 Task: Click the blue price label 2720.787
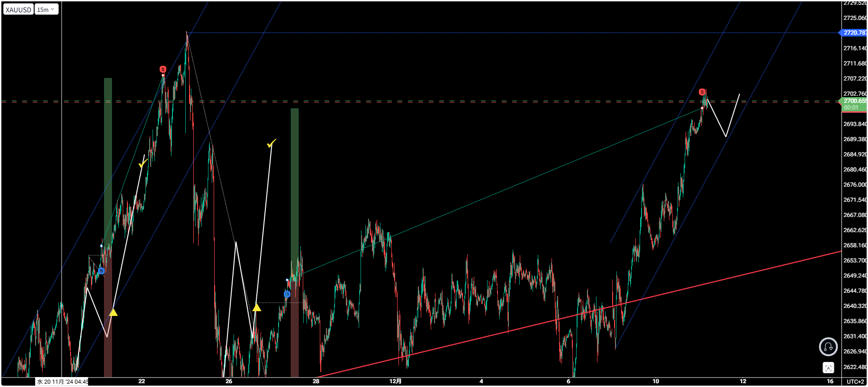[854, 33]
